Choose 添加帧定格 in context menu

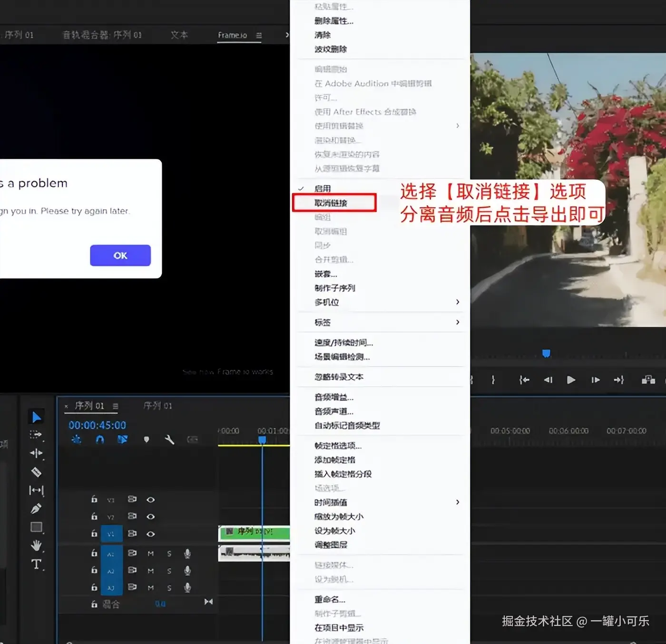click(334, 460)
